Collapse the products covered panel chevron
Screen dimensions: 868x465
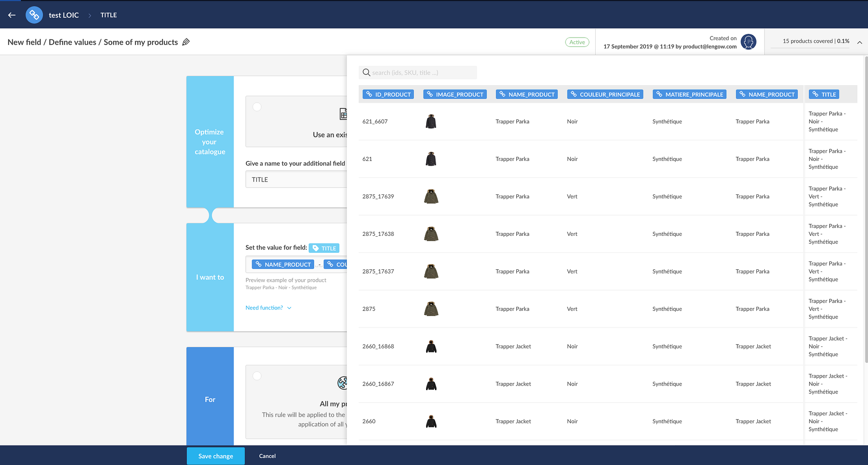[x=859, y=42]
